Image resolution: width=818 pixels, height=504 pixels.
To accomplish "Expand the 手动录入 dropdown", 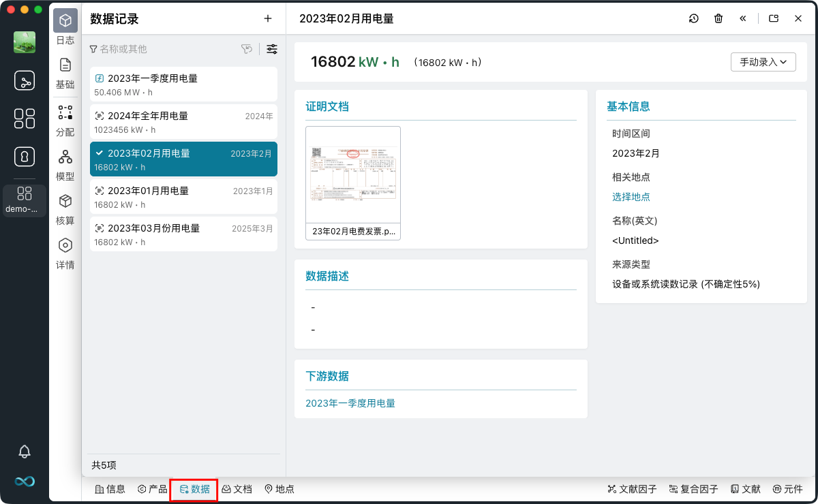I will (763, 62).
